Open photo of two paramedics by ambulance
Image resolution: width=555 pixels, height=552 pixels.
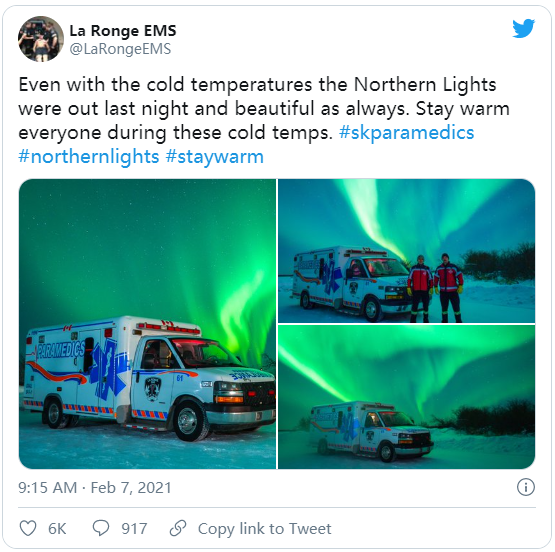point(406,251)
